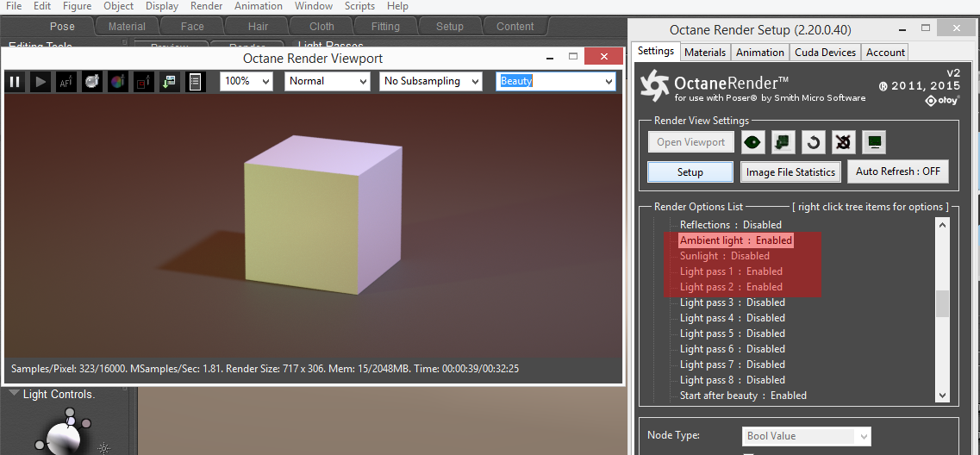980x455 pixels.
Task: Open the Beauty render pass dropdown
Action: (556, 81)
